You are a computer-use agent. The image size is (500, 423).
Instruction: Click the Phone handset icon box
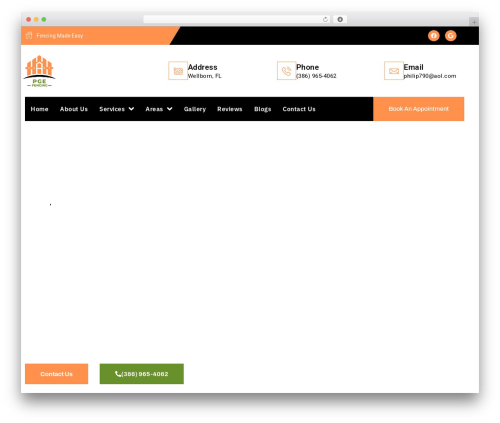click(286, 71)
